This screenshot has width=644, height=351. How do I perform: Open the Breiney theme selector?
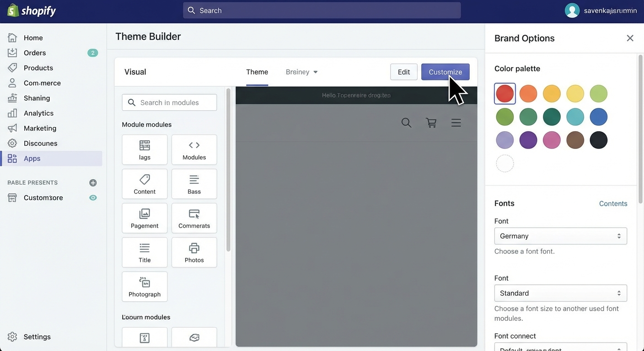(301, 72)
